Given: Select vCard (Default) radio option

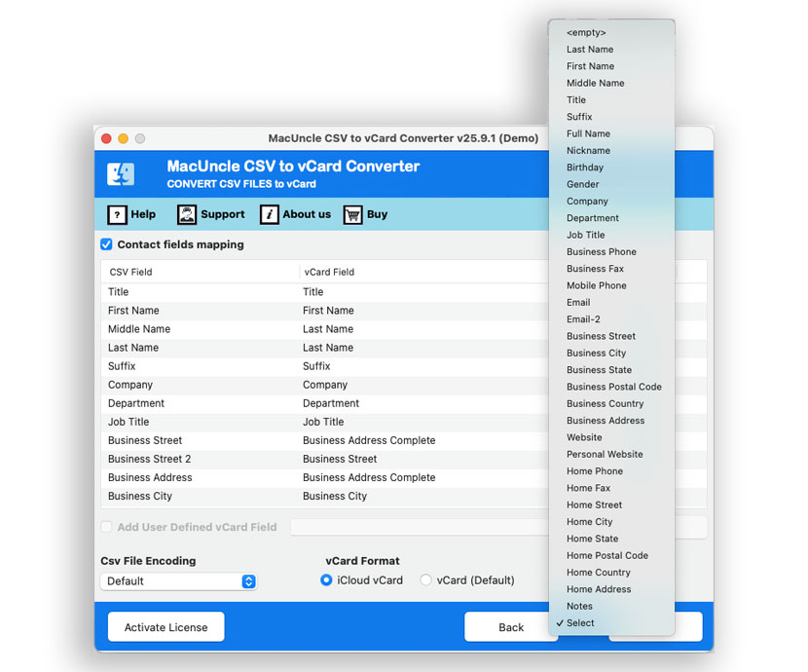Looking at the screenshot, I should tap(425, 580).
